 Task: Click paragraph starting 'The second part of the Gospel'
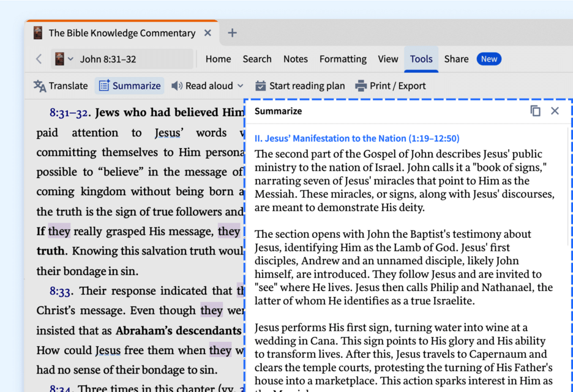[405, 180]
